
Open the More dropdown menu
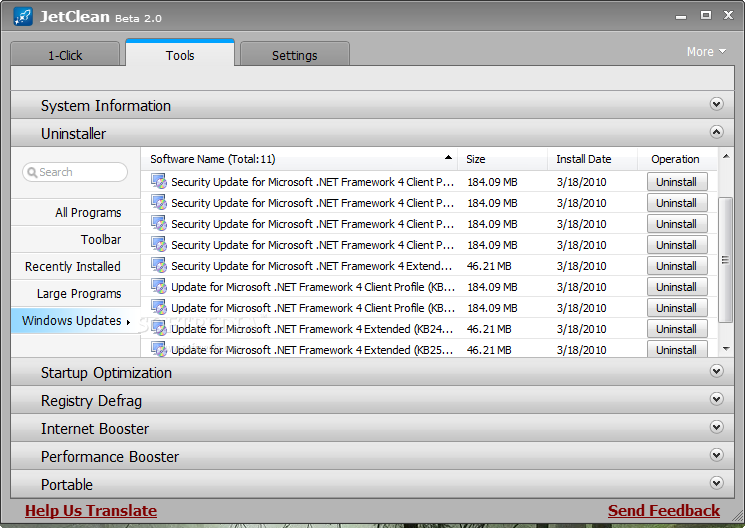pyautogui.click(x=706, y=51)
